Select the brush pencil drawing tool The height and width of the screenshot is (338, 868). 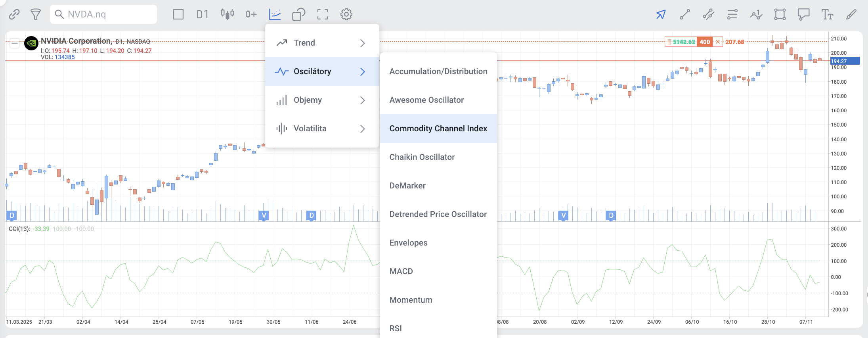point(851,15)
